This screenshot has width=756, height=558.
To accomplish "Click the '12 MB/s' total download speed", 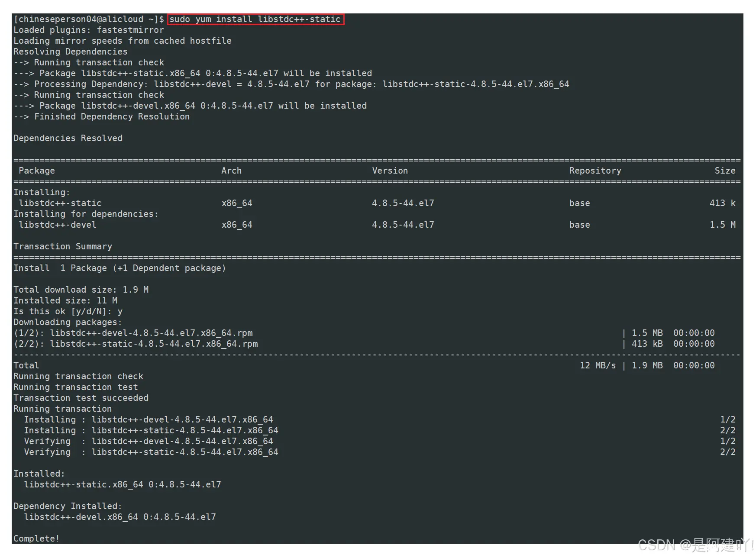I will (x=598, y=365).
